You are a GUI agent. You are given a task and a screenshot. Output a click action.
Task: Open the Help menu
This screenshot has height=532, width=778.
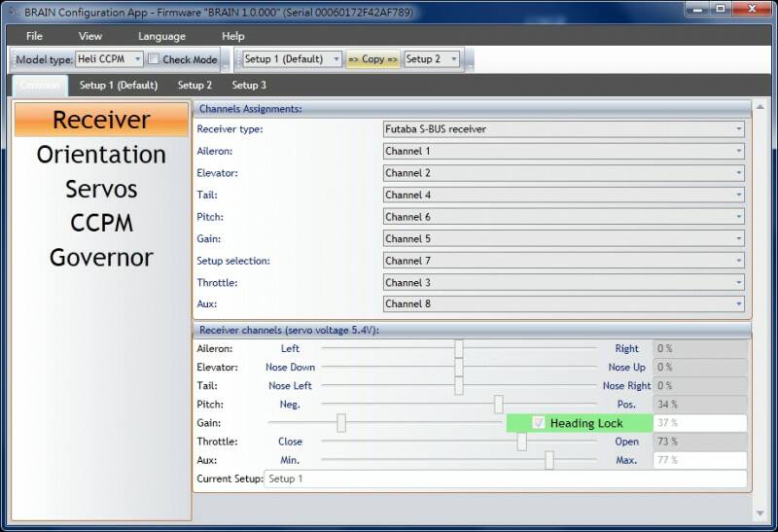point(233,36)
